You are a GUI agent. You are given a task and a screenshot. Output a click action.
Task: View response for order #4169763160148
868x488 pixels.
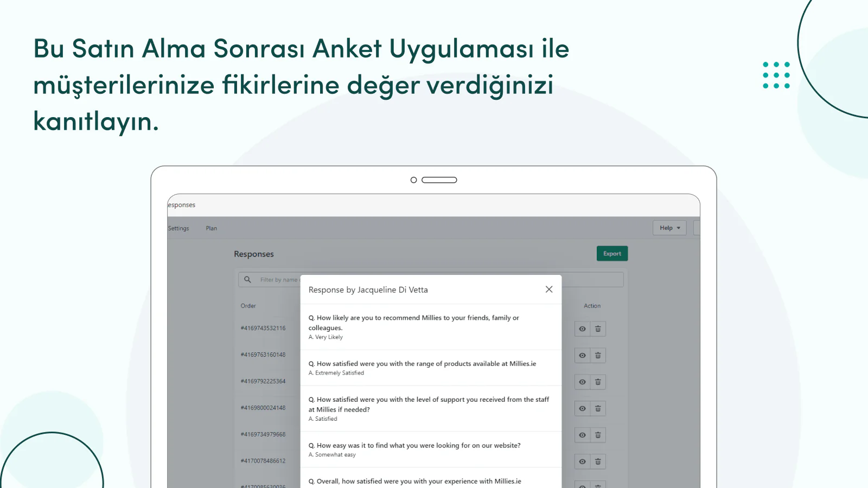582,355
